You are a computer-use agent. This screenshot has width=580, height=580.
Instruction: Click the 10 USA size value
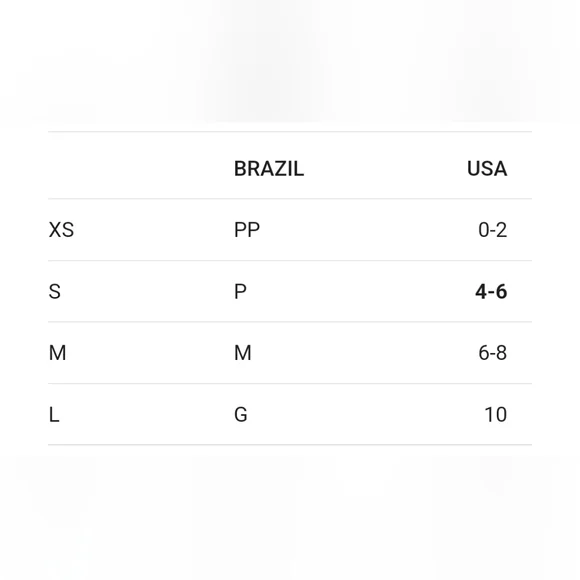click(496, 415)
